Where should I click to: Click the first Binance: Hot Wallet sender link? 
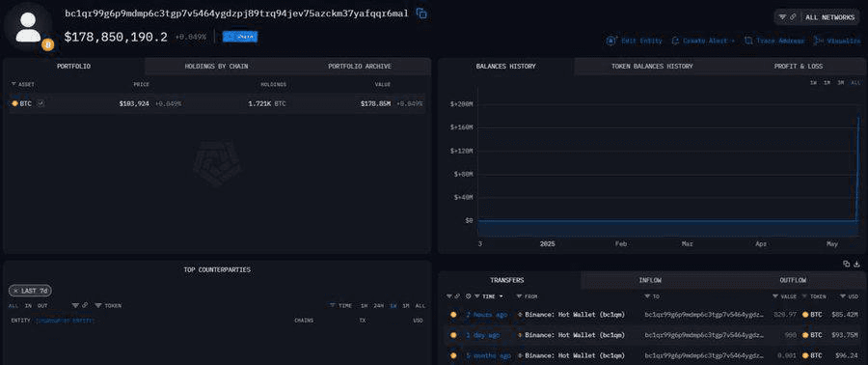[x=574, y=315]
